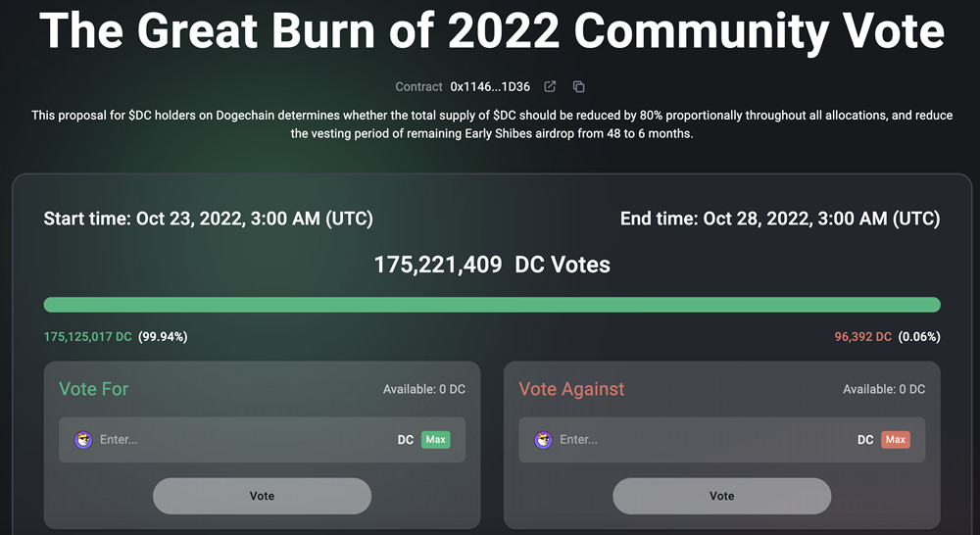Click the green vote progress bar
This screenshot has height=535, width=980.
coord(492,305)
